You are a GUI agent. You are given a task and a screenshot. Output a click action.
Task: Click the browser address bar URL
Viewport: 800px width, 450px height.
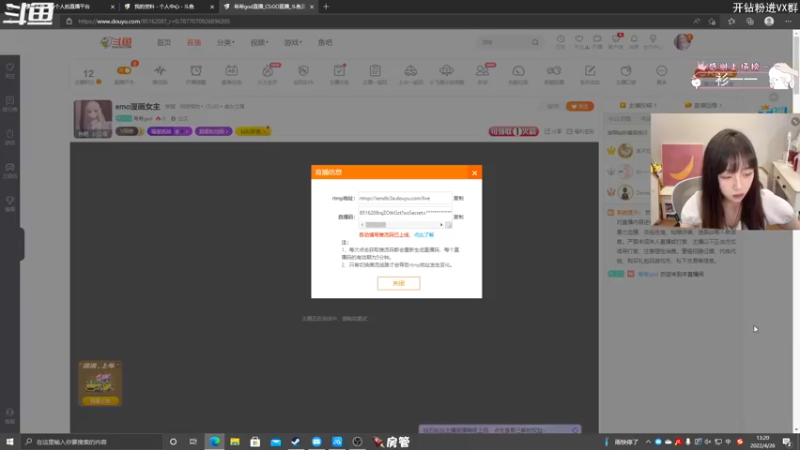coord(154,21)
